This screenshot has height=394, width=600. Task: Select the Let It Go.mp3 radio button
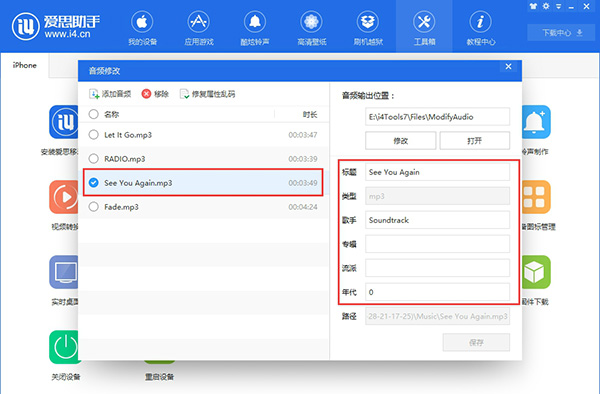93,135
